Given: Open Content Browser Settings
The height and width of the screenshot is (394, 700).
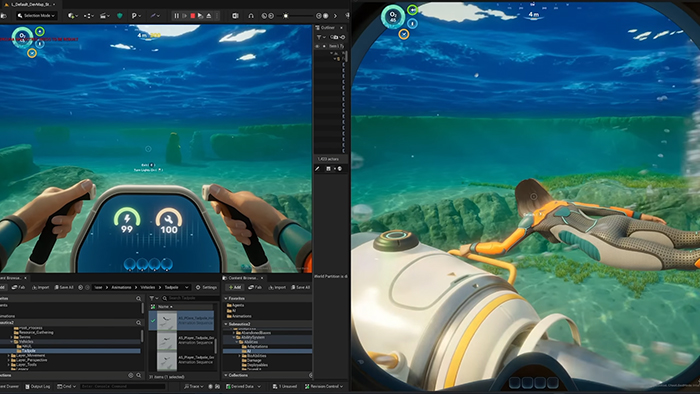Looking at the screenshot, I should (206, 287).
